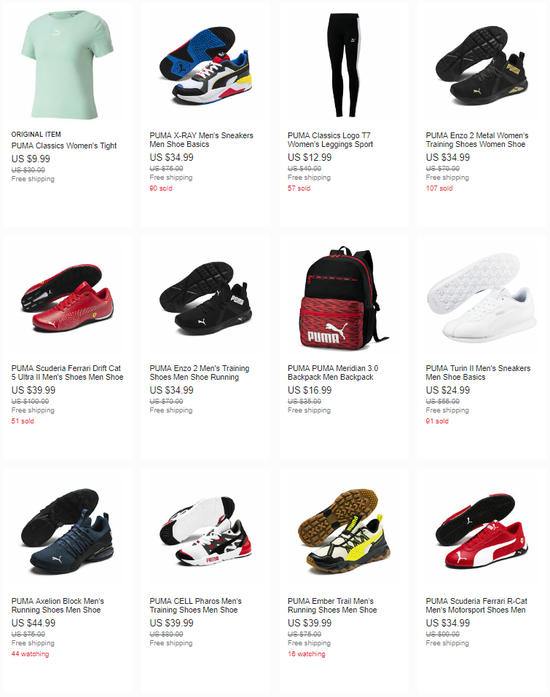Open PUMA Classics Women's Tight title link
The width and height of the screenshot is (550, 697).
click(64, 145)
